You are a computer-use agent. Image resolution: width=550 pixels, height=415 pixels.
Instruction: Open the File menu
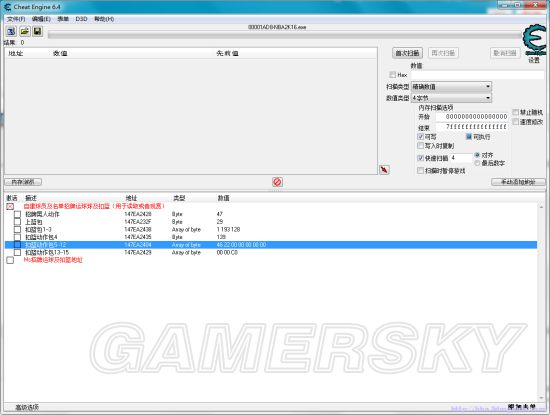[16, 19]
